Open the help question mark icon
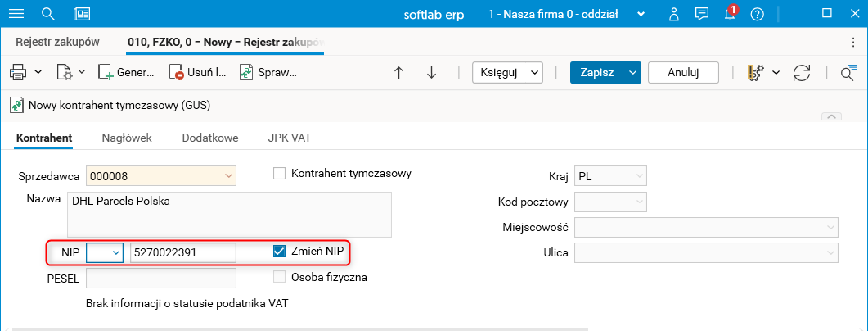 757,14
